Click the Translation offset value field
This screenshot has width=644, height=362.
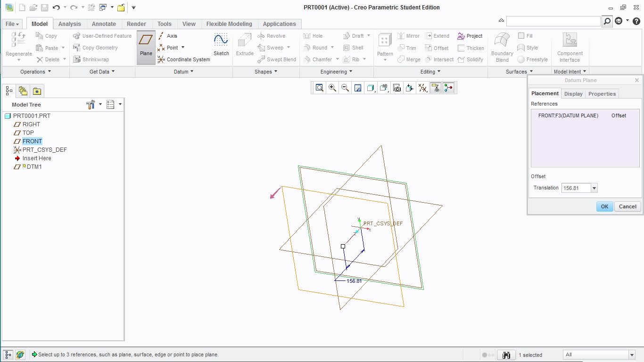point(576,188)
